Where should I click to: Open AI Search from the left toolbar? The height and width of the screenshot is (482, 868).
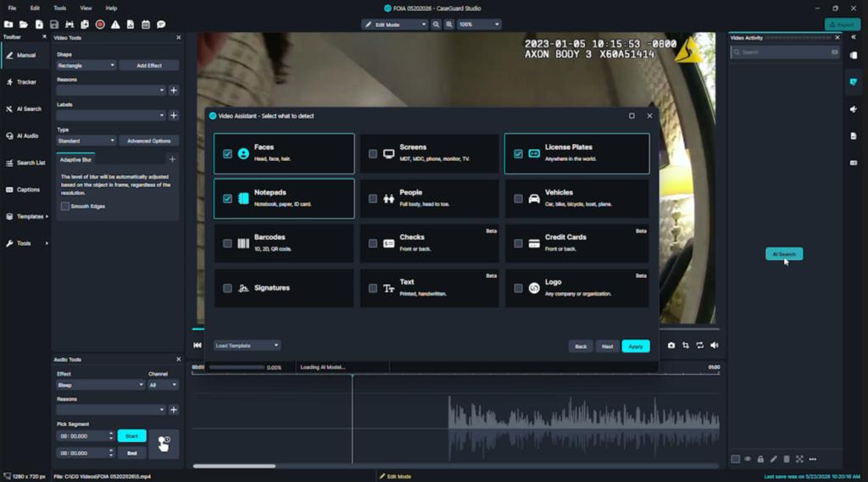pos(24,109)
